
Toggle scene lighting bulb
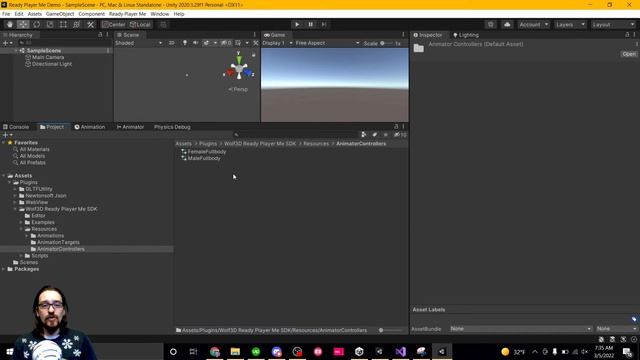[184, 43]
